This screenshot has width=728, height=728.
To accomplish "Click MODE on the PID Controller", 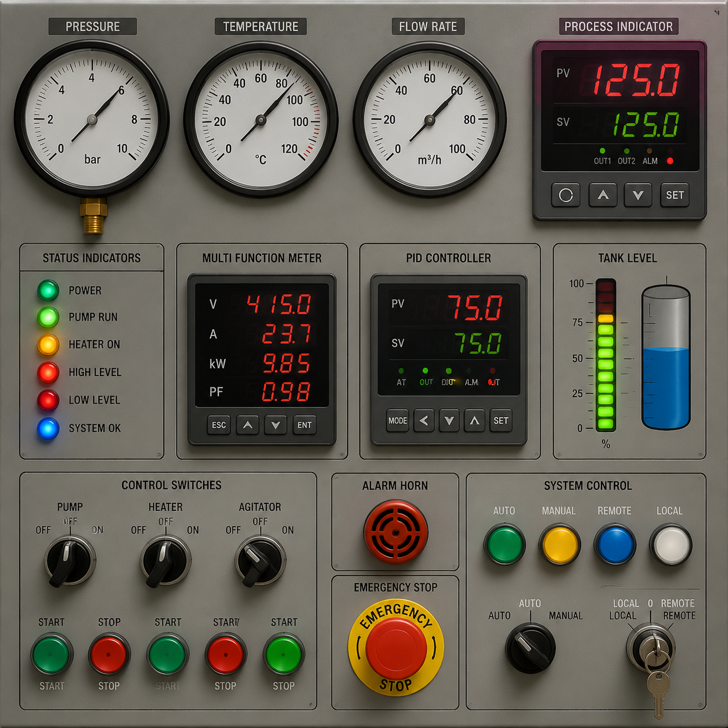I will click(398, 420).
